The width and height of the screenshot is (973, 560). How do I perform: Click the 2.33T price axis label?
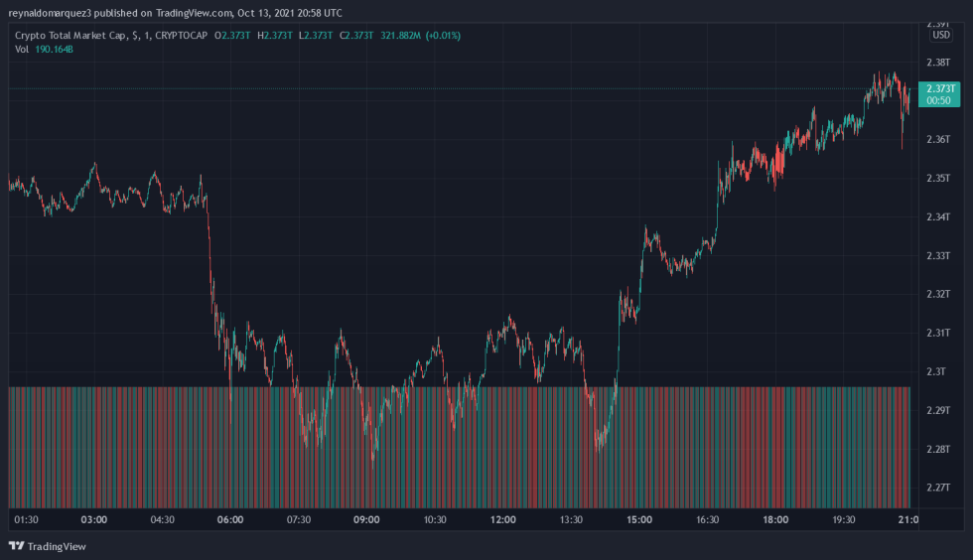click(938, 255)
